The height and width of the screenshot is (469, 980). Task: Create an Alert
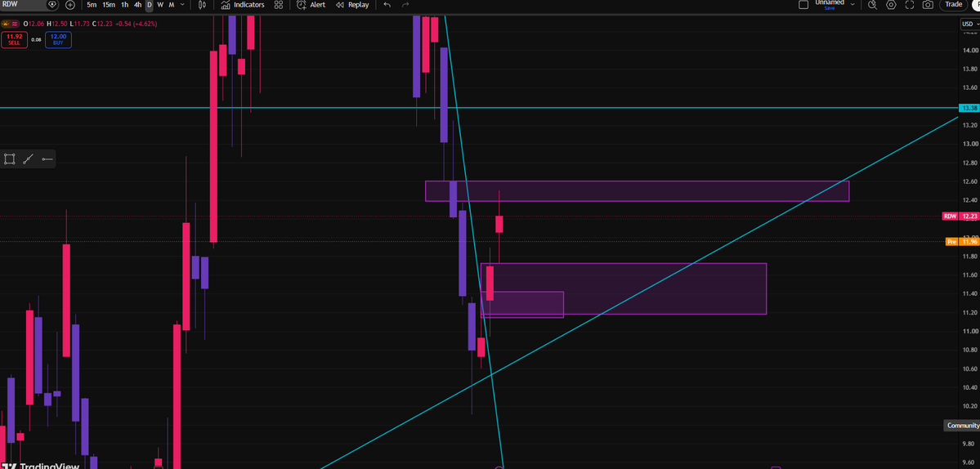(311, 4)
